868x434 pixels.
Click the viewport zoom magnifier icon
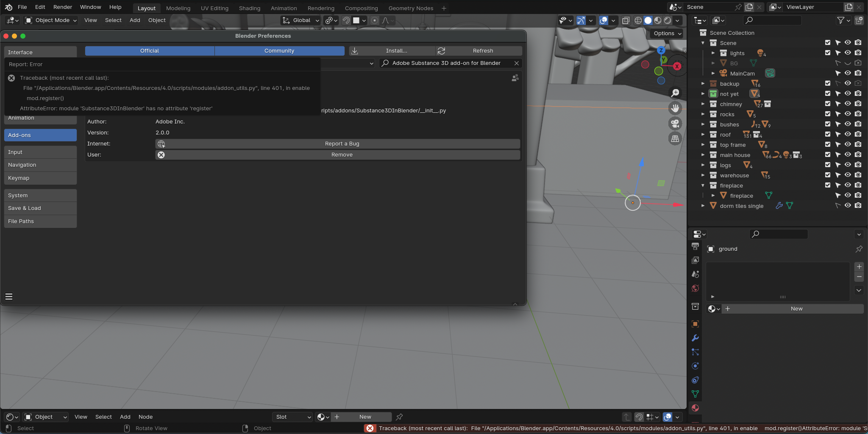(675, 93)
